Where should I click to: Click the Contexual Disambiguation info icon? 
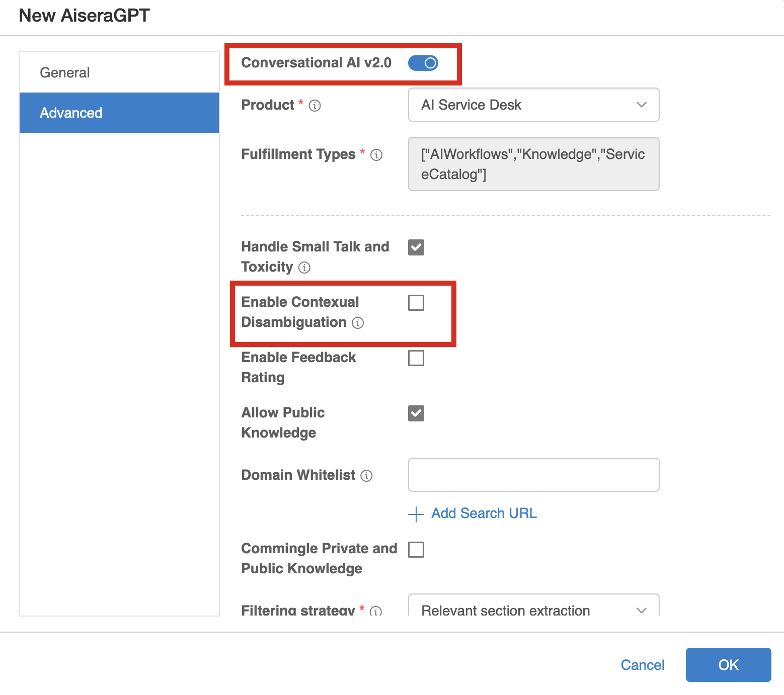[x=358, y=323]
